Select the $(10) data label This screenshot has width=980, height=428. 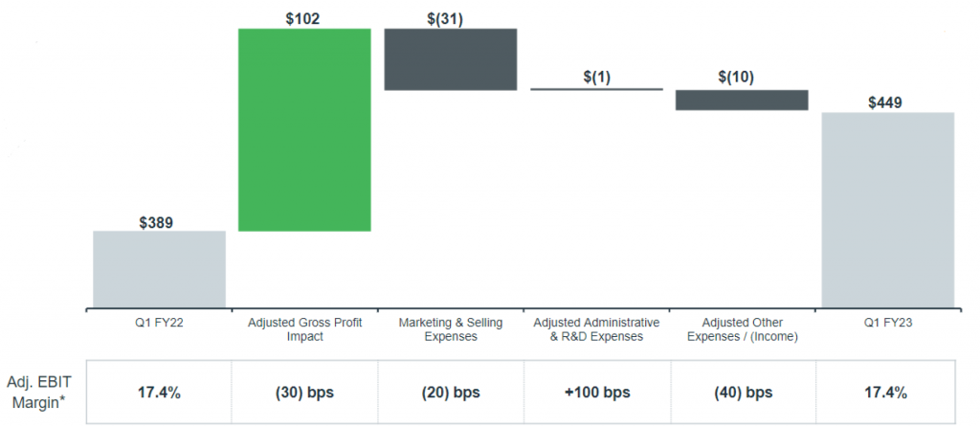pos(742,78)
